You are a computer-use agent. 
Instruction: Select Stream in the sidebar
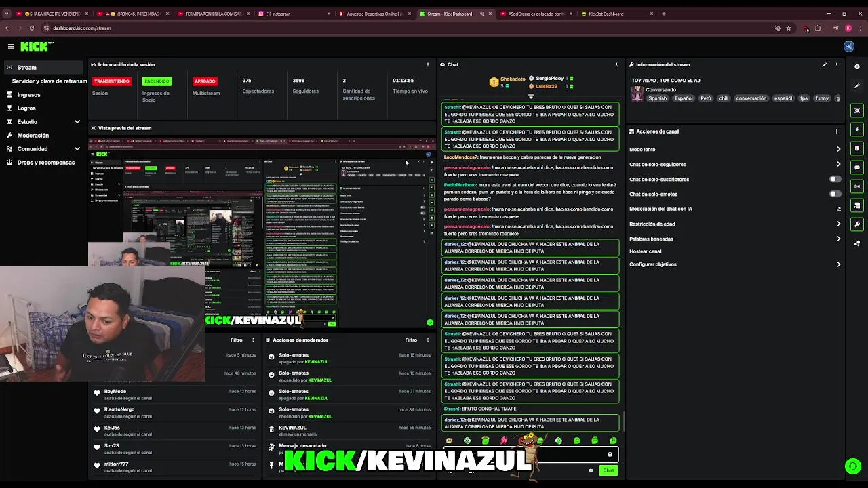click(x=43, y=67)
